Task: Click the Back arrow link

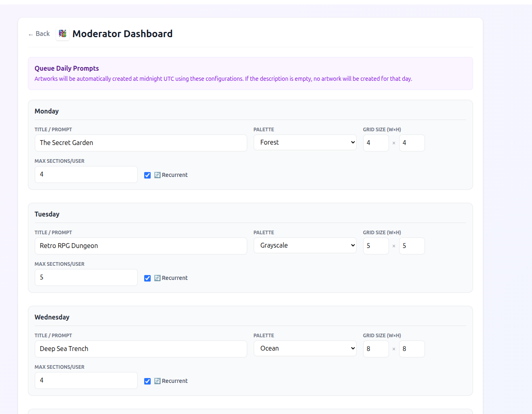Action: click(39, 34)
